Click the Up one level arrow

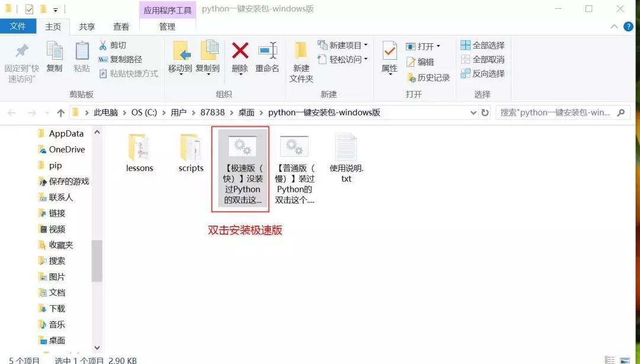[61, 113]
